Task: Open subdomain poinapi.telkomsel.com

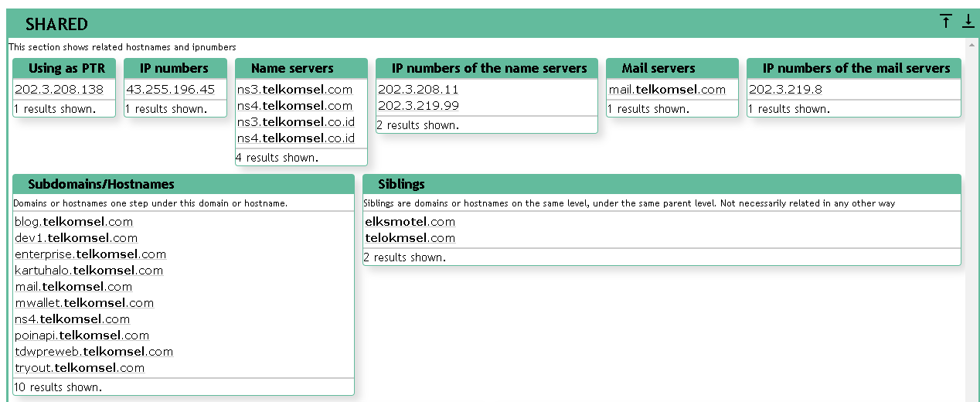Action: point(82,336)
